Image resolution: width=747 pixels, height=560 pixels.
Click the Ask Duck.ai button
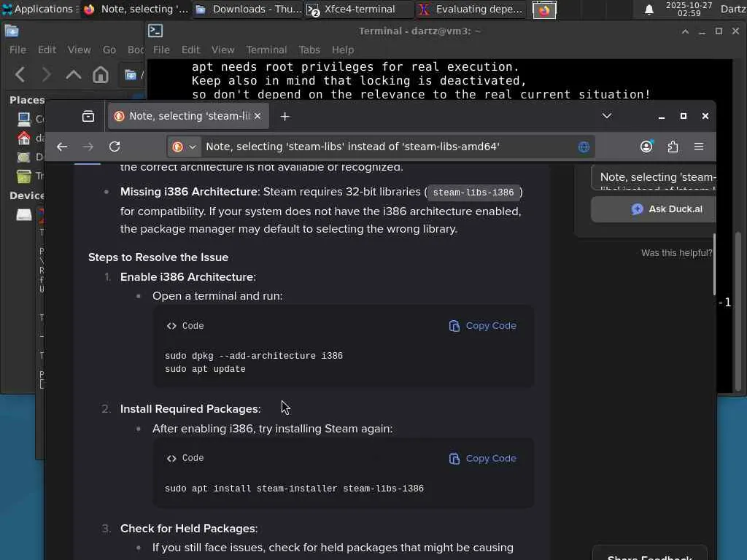coord(654,209)
